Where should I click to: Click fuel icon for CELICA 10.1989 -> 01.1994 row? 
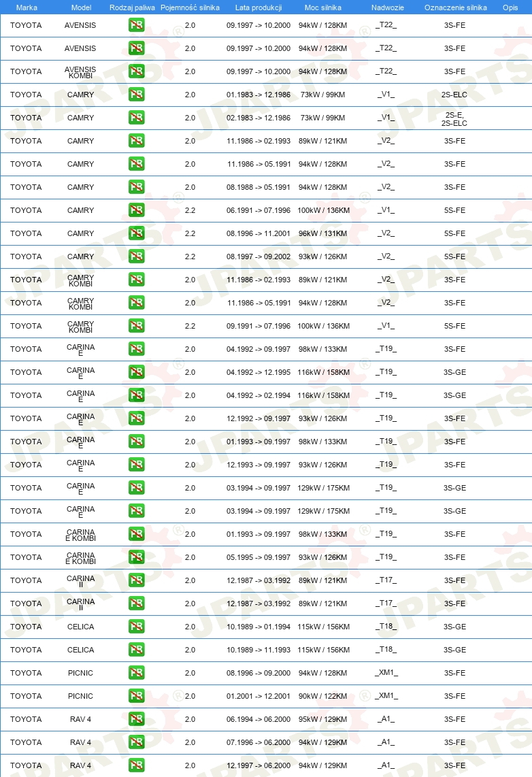tap(136, 627)
